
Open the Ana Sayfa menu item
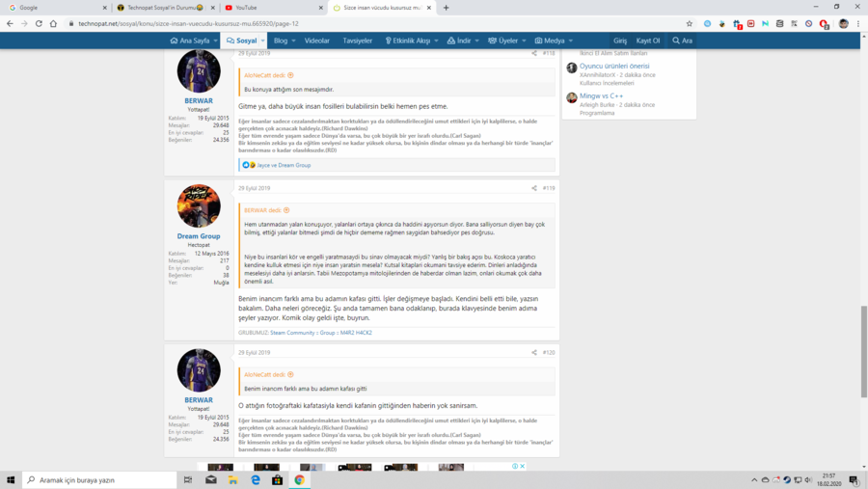(190, 41)
